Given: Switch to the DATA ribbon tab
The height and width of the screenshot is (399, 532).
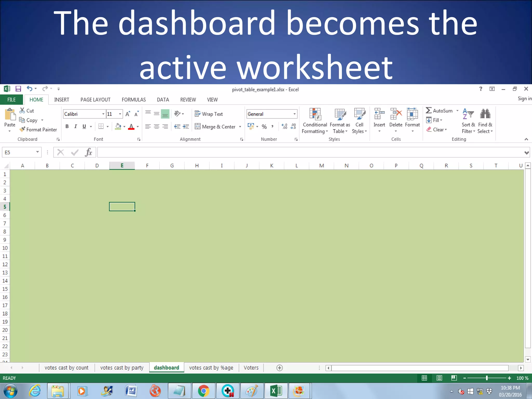Looking at the screenshot, I should (163, 100).
